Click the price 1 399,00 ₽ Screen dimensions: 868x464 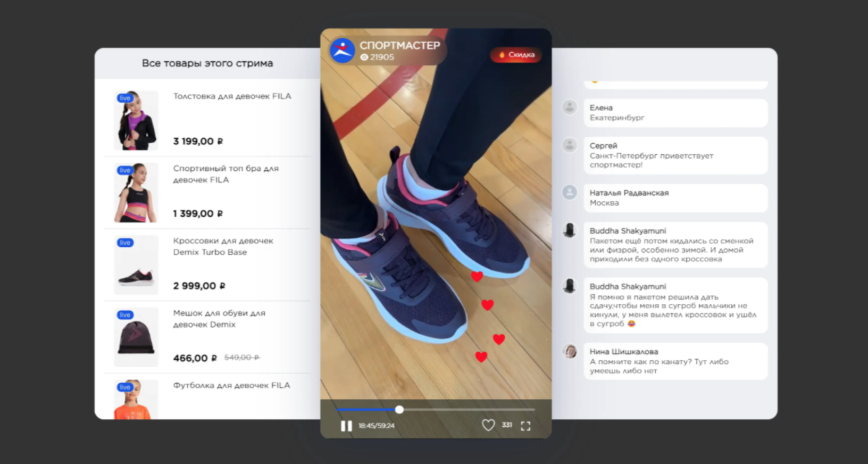tap(198, 214)
